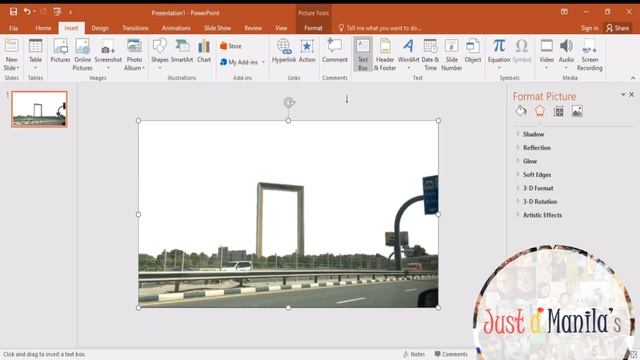640x360 pixels.
Task: Open the File menu
Action: point(13,28)
